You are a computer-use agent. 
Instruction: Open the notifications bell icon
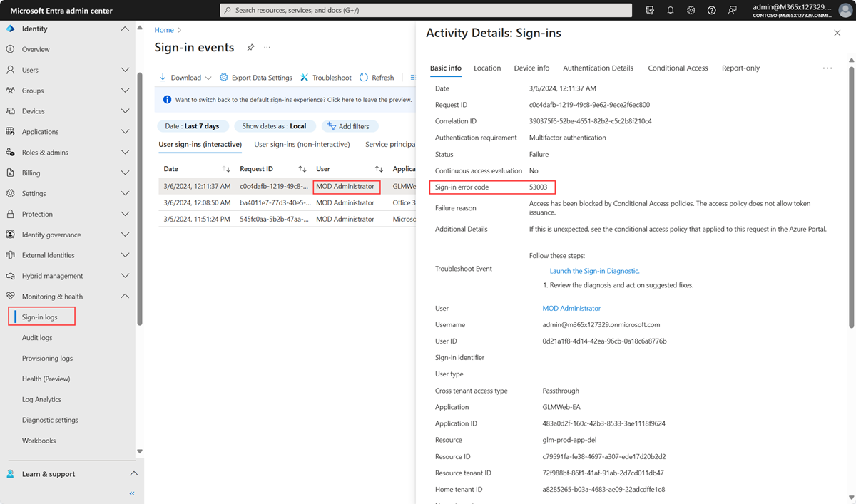669,10
